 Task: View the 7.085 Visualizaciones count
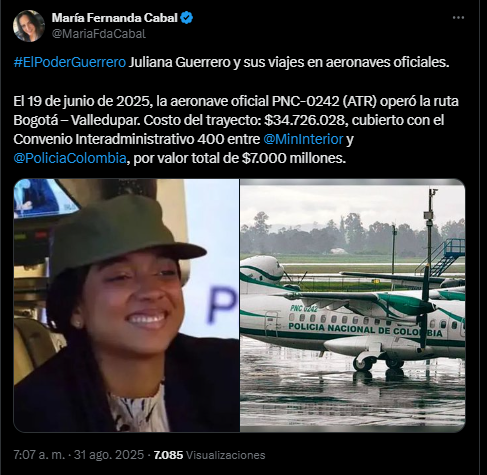pyautogui.click(x=209, y=455)
